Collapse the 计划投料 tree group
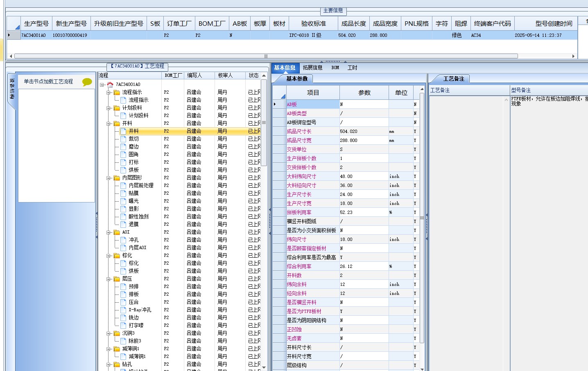The image size is (588, 371). pos(109,108)
